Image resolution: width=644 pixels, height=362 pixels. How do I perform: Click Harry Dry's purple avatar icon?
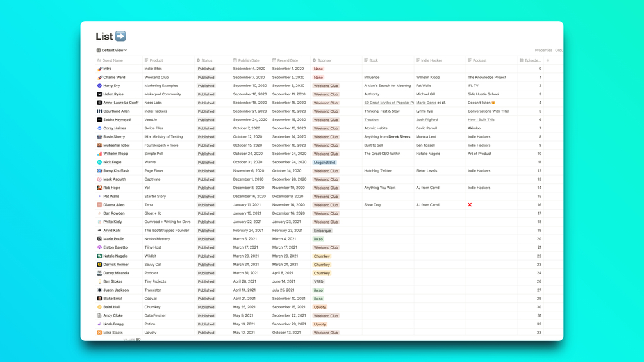tap(99, 86)
